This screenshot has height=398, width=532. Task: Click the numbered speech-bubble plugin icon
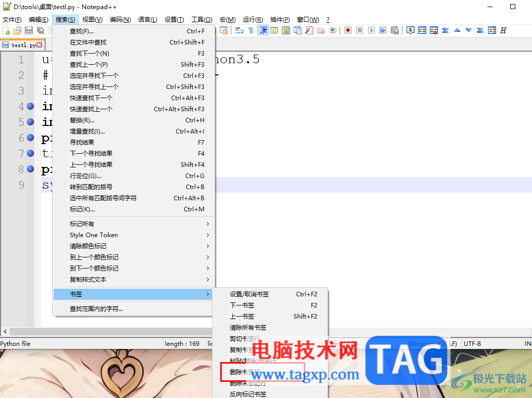tap(410, 30)
